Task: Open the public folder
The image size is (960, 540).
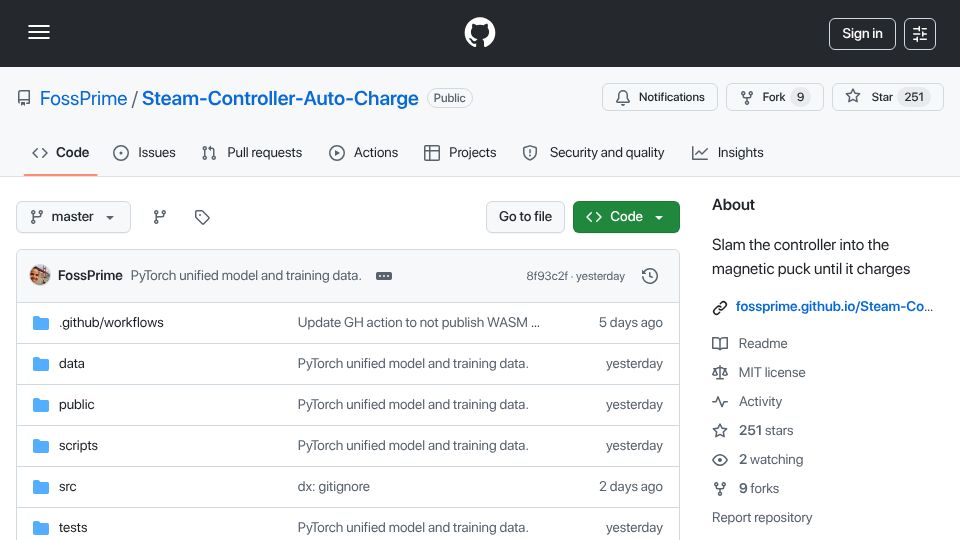Action: click(77, 405)
